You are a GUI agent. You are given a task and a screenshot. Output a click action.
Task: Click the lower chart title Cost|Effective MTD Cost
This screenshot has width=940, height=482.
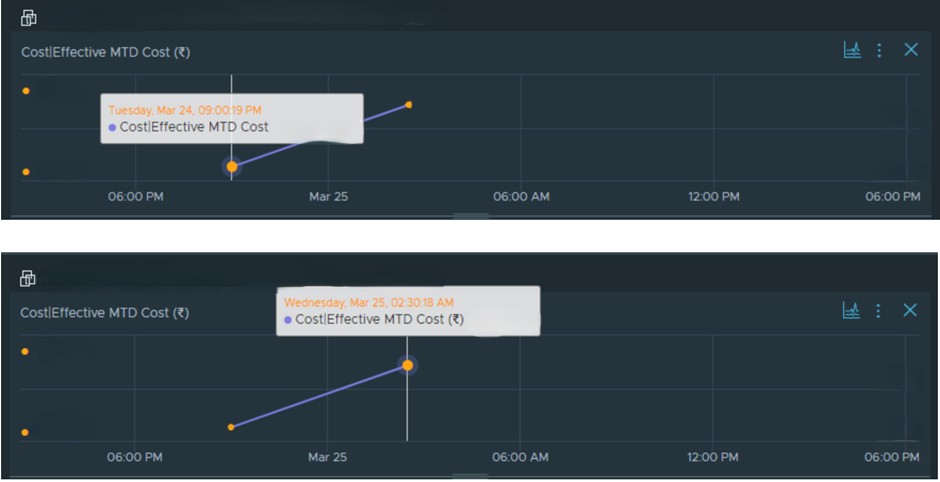105,313
